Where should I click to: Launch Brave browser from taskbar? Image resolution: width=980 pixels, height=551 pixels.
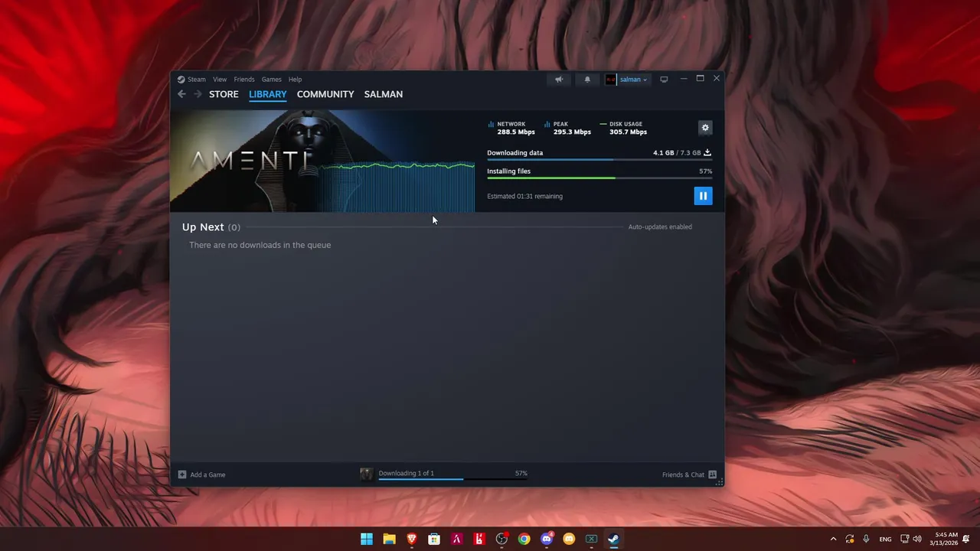click(412, 539)
